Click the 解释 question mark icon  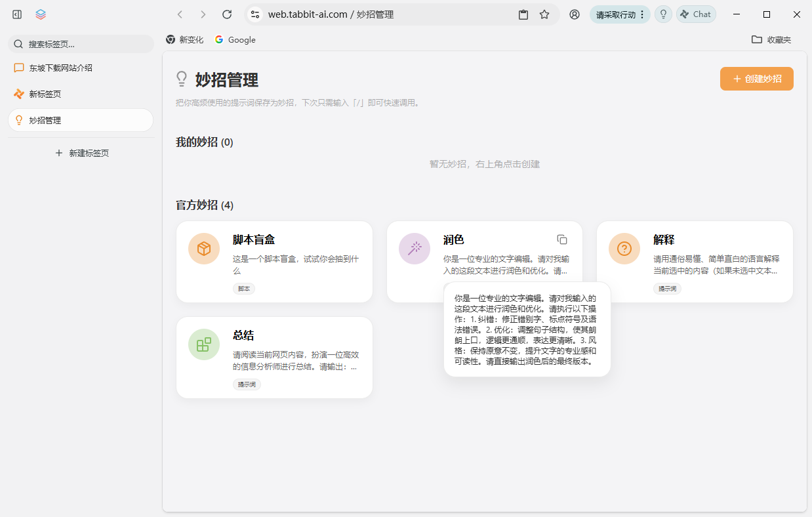point(624,249)
